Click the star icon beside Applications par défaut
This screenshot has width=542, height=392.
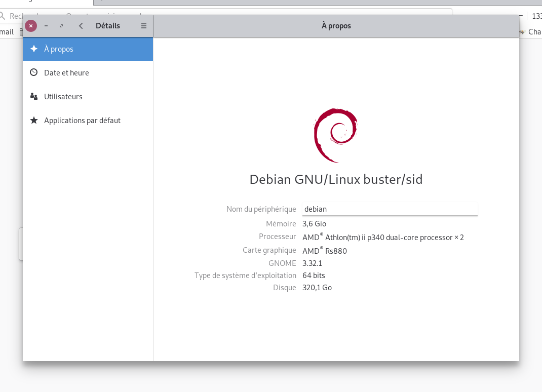(34, 121)
